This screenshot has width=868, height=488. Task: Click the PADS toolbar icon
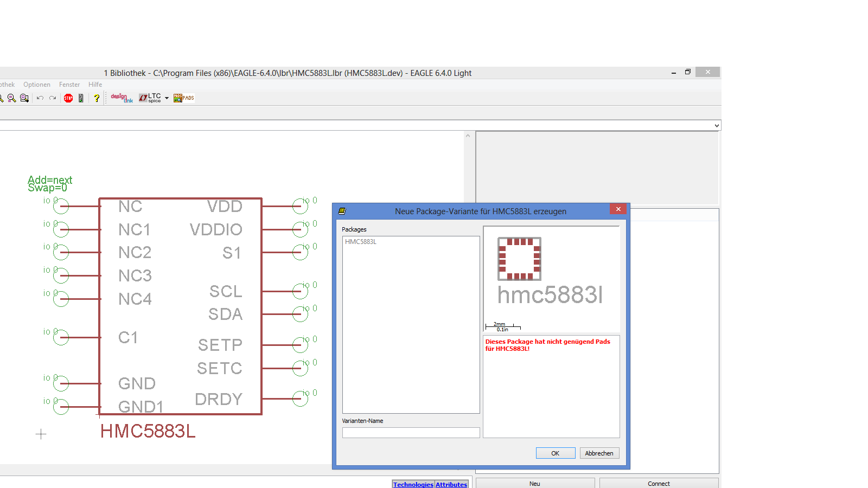coord(184,98)
